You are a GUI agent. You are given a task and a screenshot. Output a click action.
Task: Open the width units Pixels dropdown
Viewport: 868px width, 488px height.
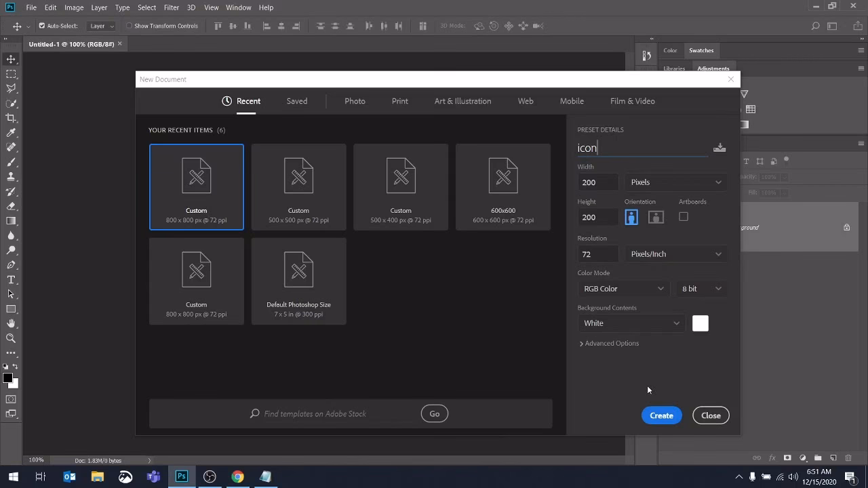point(675,182)
